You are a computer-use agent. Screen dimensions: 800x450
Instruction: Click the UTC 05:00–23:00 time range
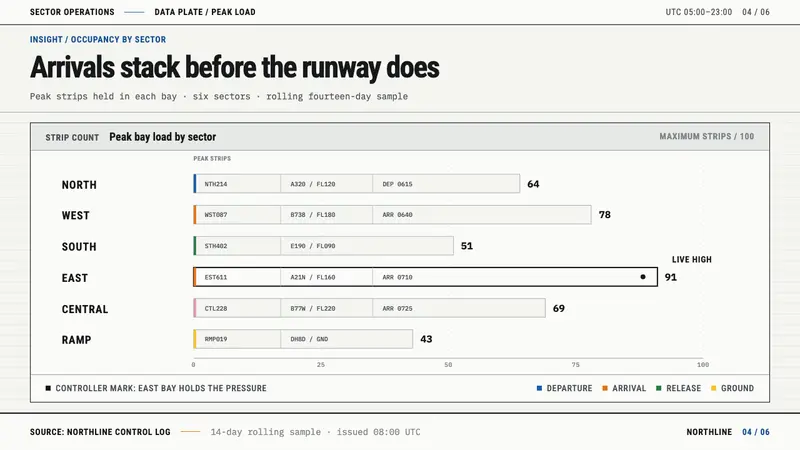pos(698,12)
